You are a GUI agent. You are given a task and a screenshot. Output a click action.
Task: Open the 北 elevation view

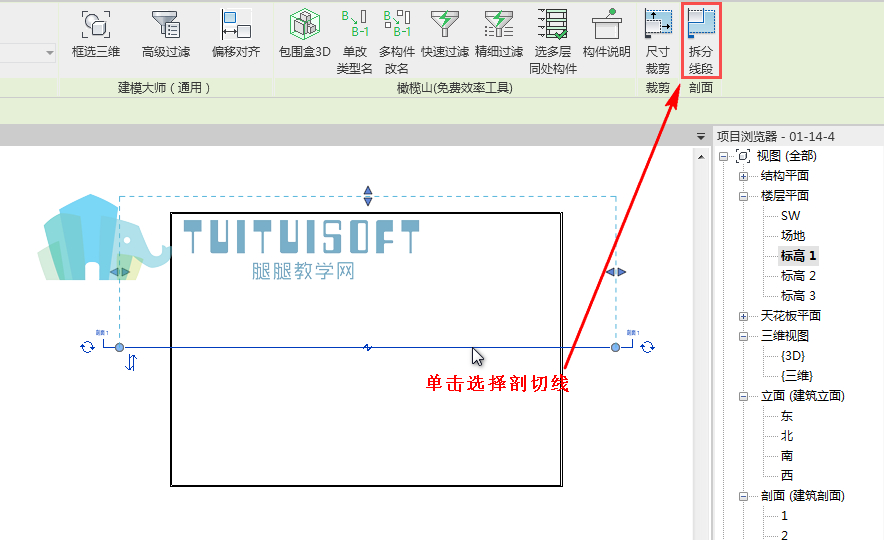pyautogui.click(x=787, y=436)
